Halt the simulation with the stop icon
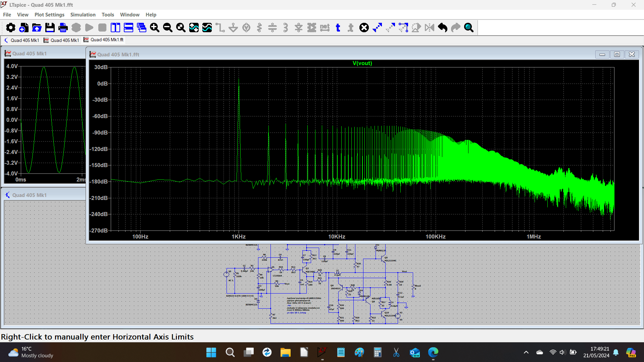 coord(102,28)
